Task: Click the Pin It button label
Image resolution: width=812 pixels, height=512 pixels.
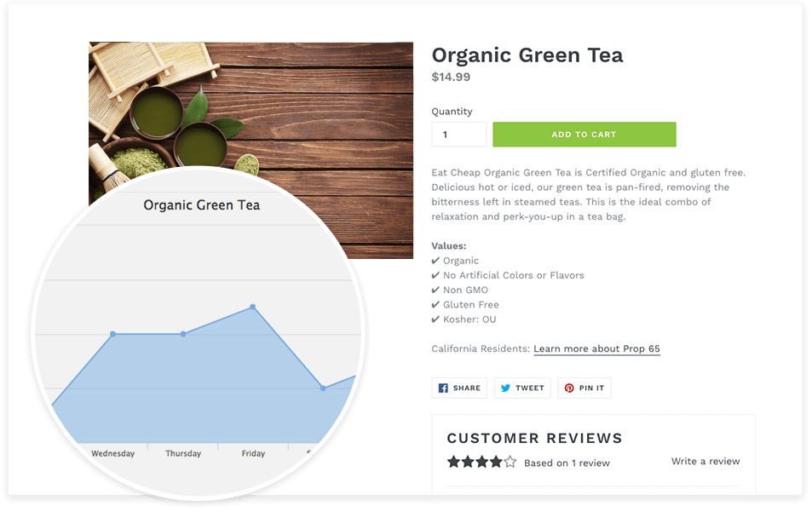Action: coord(591,388)
